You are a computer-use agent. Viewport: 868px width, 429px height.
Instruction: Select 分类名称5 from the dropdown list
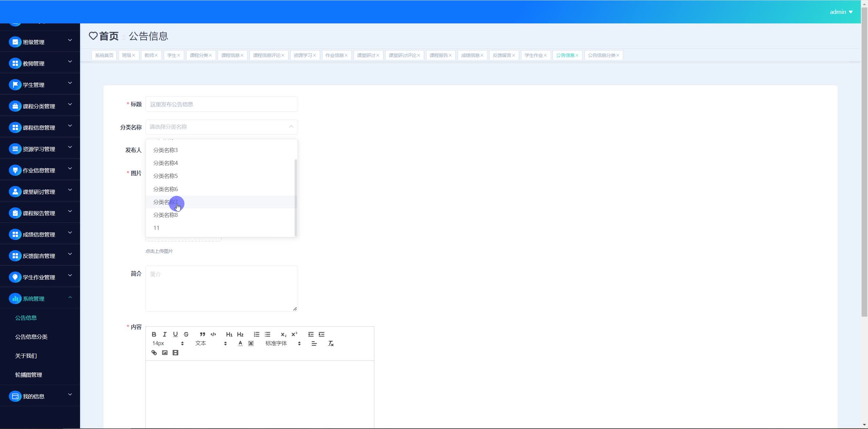coord(165,176)
